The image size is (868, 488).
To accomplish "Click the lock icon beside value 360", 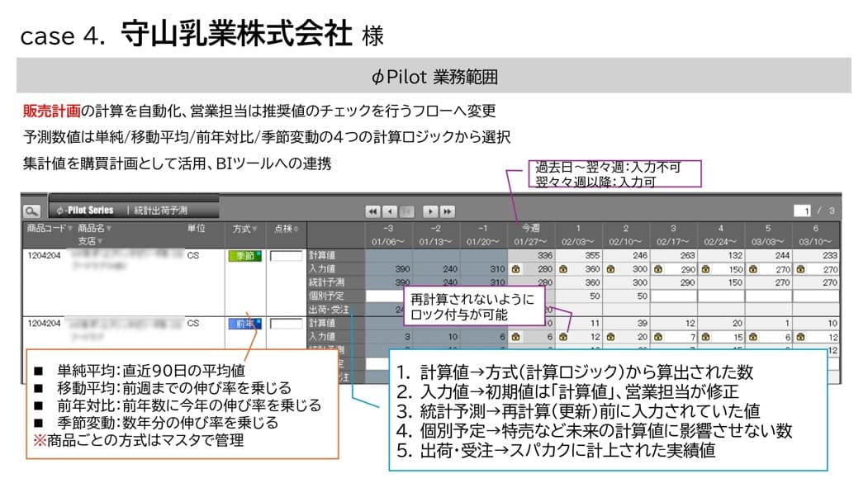I will pyautogui.click(x=563, y=270).
